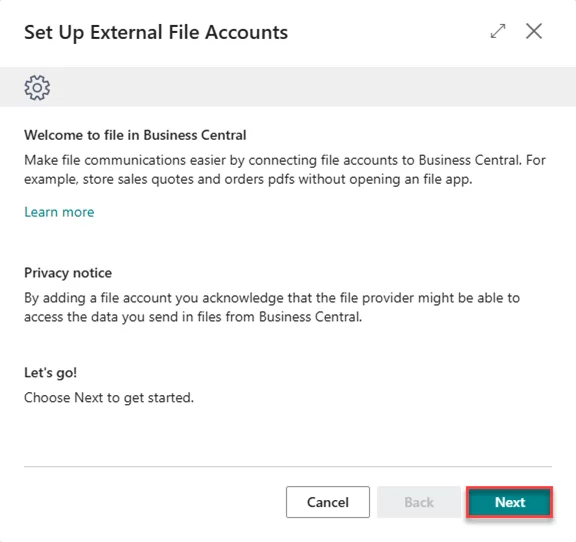This screenshot has width=576, height=542.
Task: Close the Set Up External File Accounts dialog
Action: [534, 31]
